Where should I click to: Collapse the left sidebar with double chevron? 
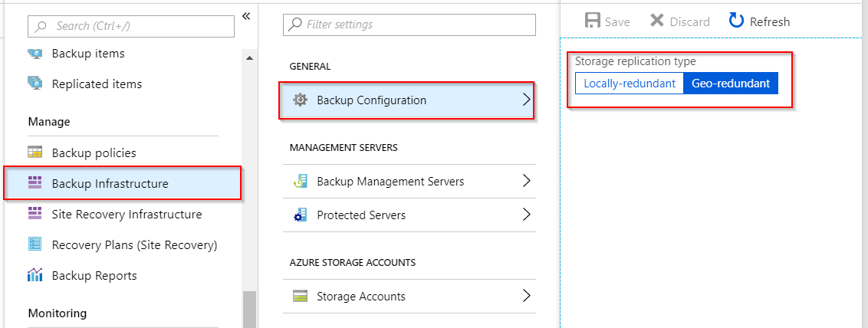coord(246,16)
